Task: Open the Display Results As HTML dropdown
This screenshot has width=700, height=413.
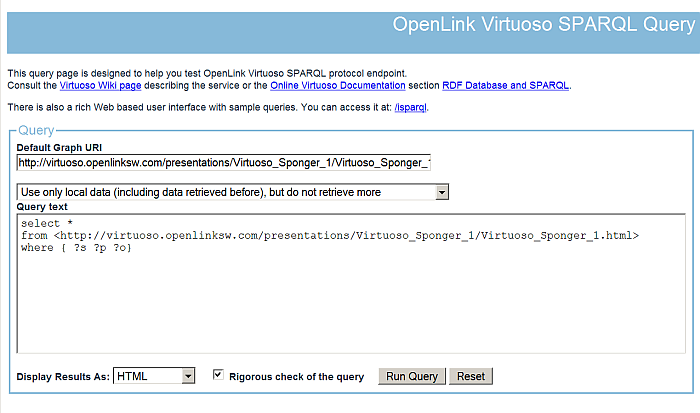Action: (154, 376)
